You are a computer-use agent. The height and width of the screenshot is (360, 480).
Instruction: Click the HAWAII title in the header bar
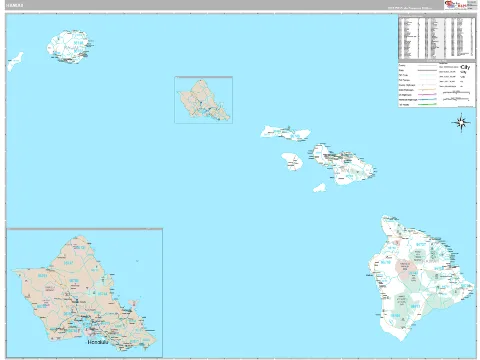[x=15, y=5]
